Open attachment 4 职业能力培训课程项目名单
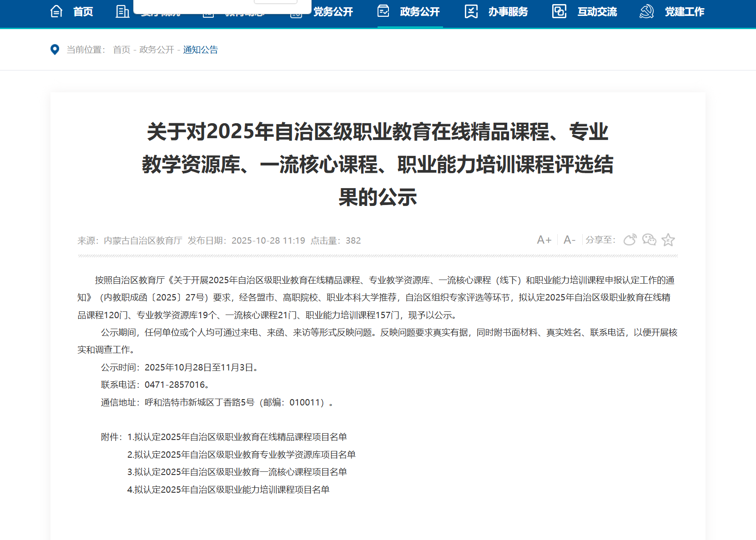756x540 pixels. pyautogui.click(x=229, y=490)
